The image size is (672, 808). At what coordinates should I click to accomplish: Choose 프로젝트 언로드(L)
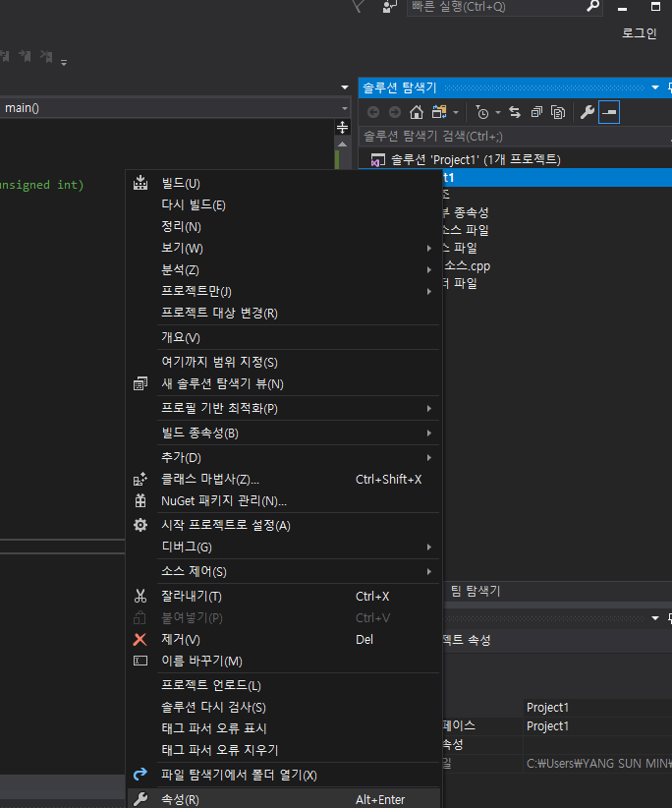click(x=211, y=685)
